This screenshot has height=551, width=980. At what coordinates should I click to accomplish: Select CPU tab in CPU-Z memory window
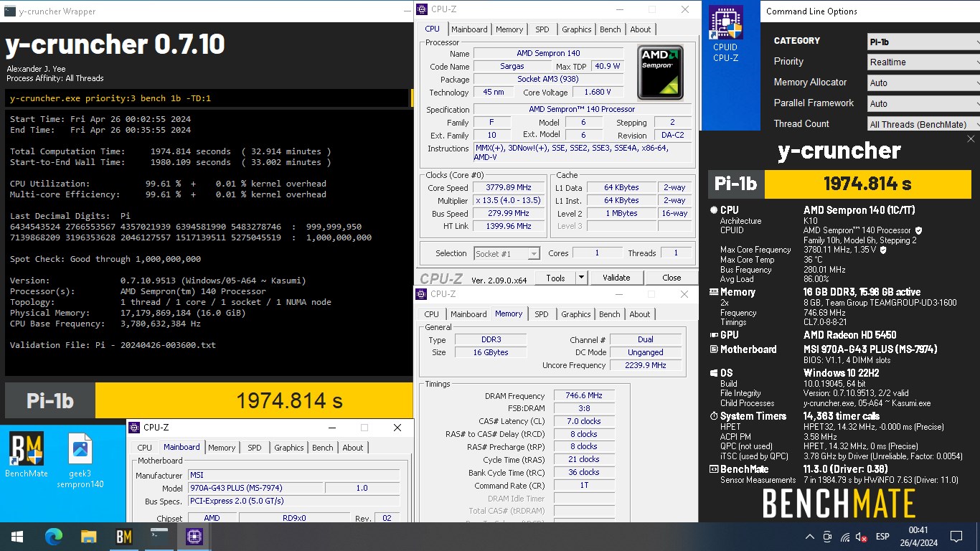432,314
